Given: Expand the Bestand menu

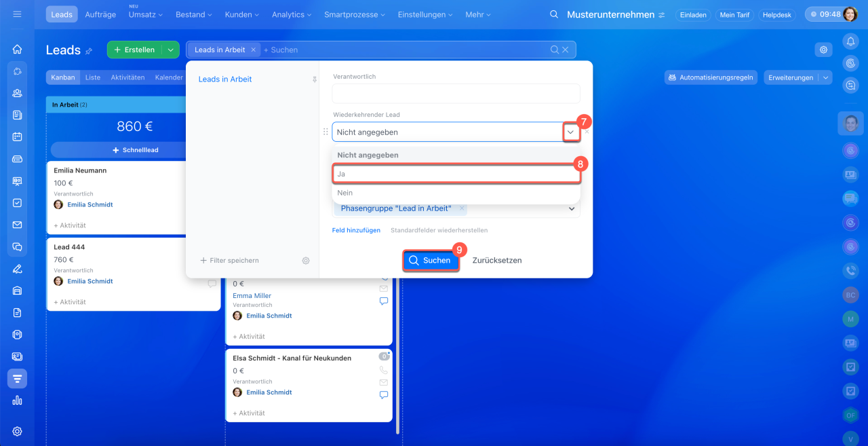Looking at the screenshot, I should coord(193,14).
